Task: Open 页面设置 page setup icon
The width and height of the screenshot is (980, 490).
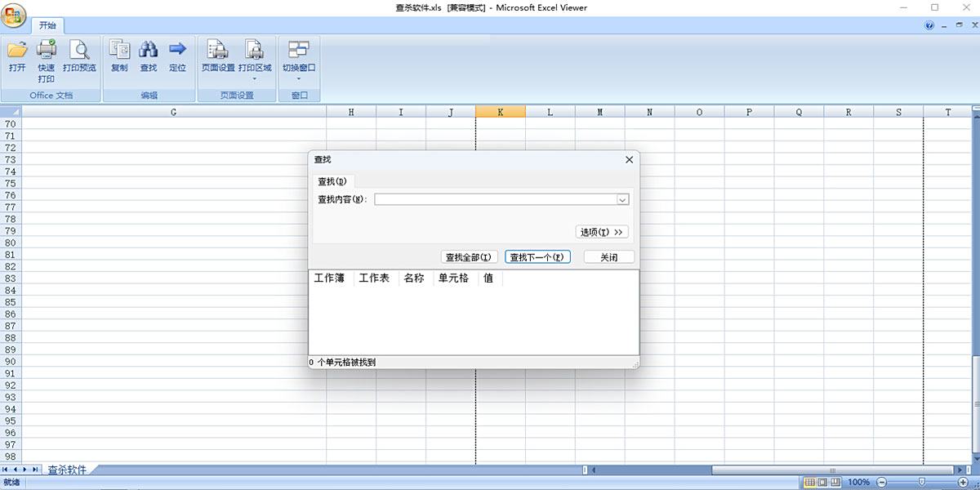Action: click(218, 51)
